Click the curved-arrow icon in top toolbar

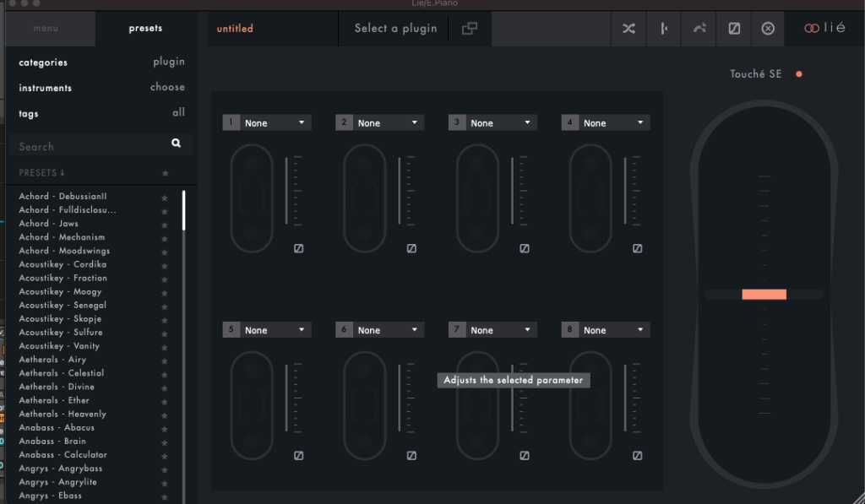click(699, 29)
